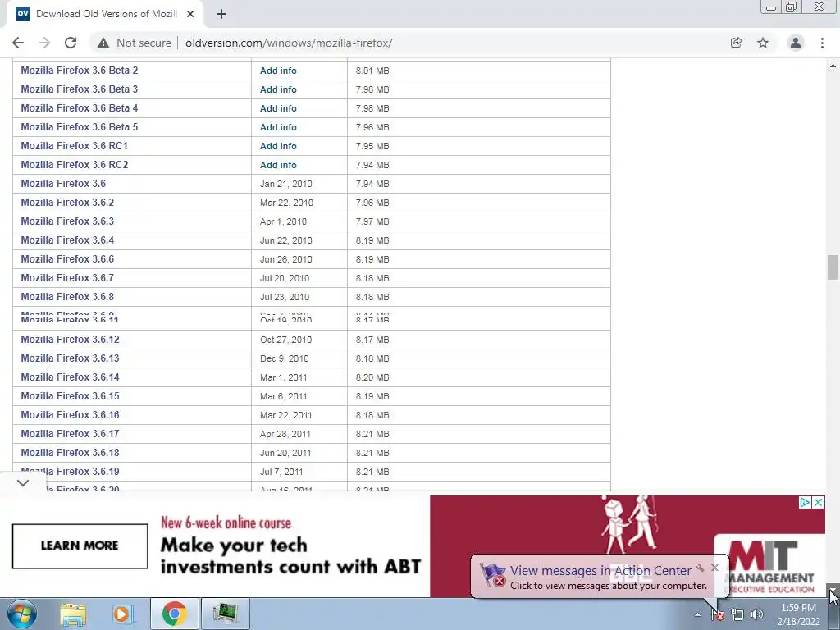Click the address bar URL

tap(289, 43)
